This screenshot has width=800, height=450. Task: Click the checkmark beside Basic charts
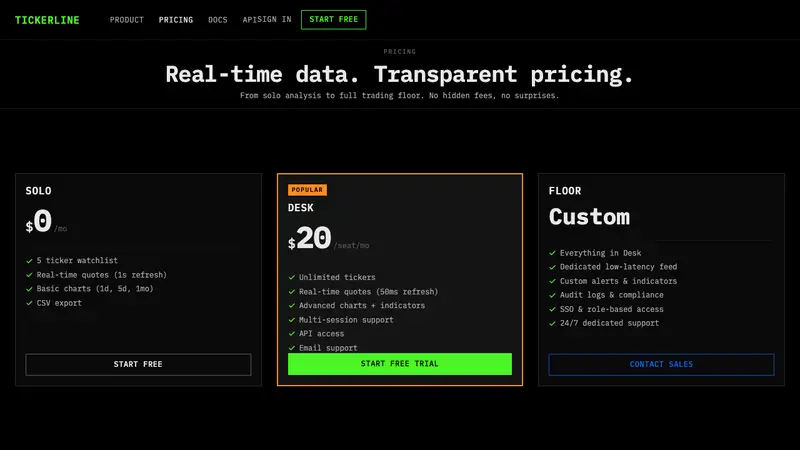[x=29, y=289]
